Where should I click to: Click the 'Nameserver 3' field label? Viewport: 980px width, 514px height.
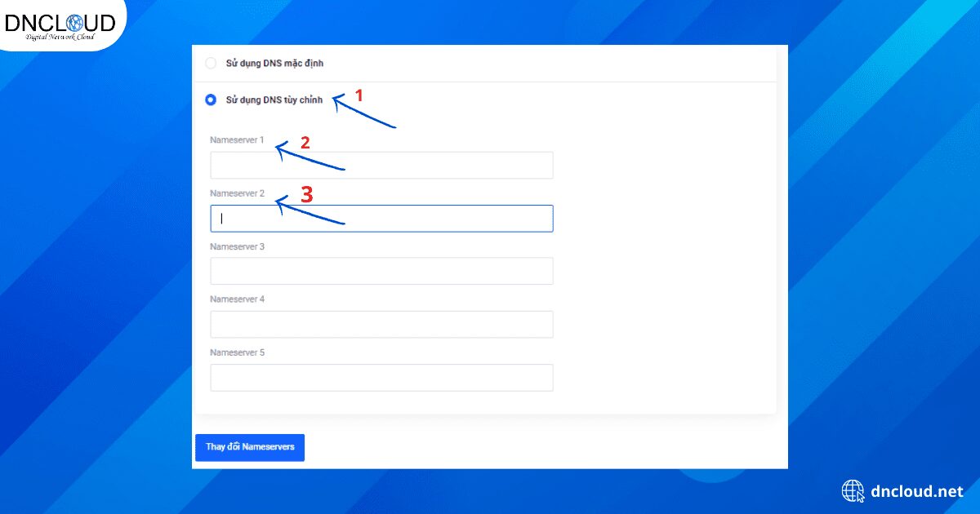237,246
